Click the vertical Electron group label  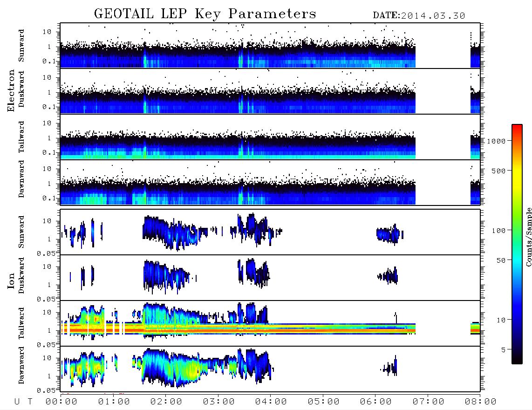[11, 91]
